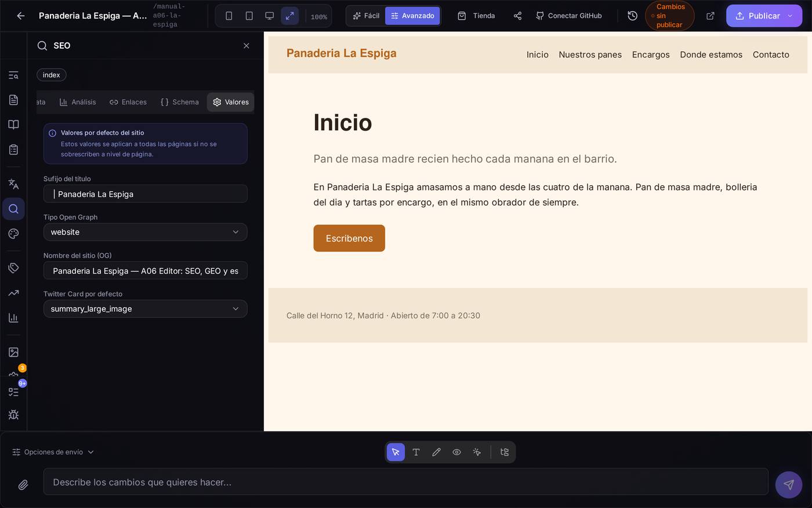Select the Valores tab
Viewport: 812px width, 508px height.
click(x=230, y=102)
